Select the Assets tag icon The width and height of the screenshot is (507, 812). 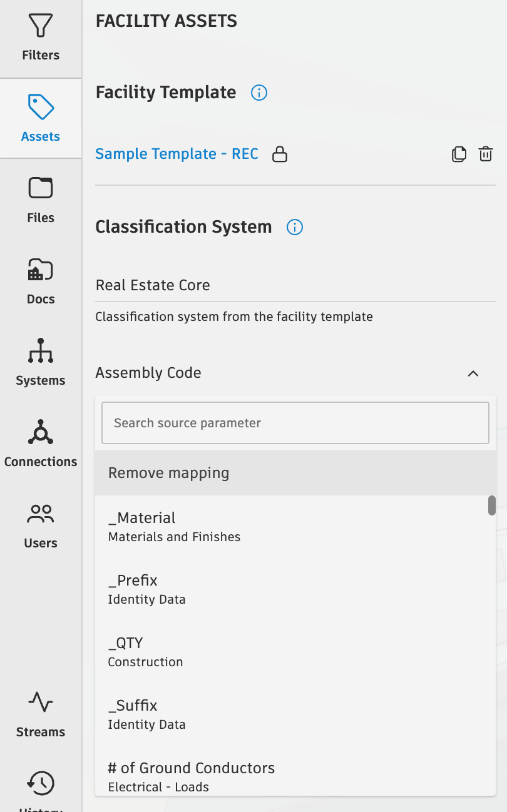click(x=41, y=107)
